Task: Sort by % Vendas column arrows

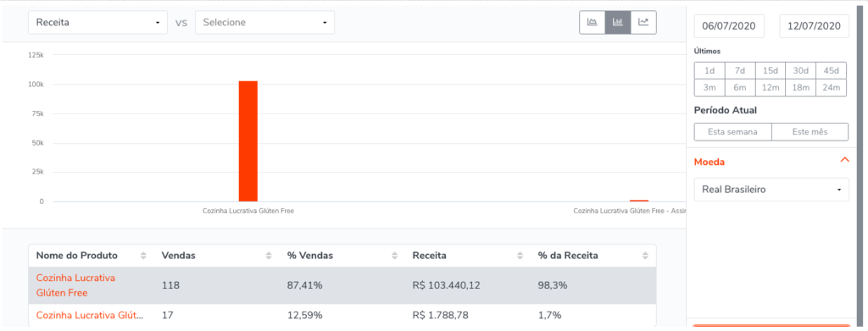Action: (395, 256)
